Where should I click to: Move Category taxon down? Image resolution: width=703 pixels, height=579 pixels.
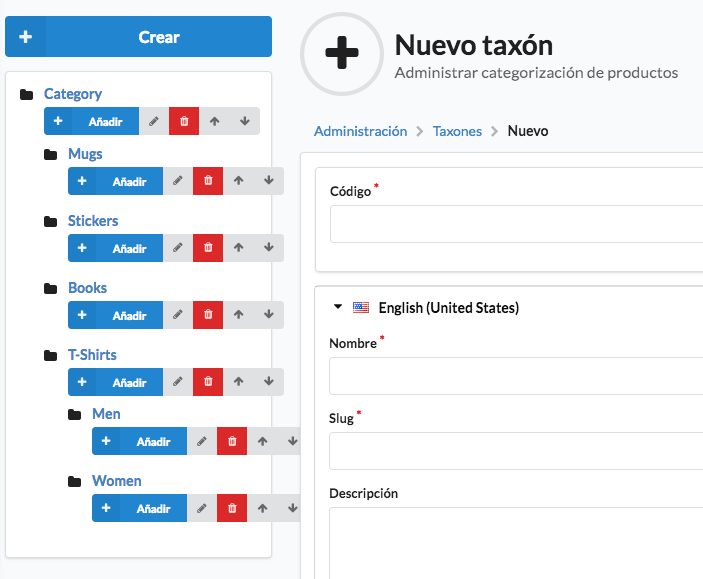click(x=245, y=121)
